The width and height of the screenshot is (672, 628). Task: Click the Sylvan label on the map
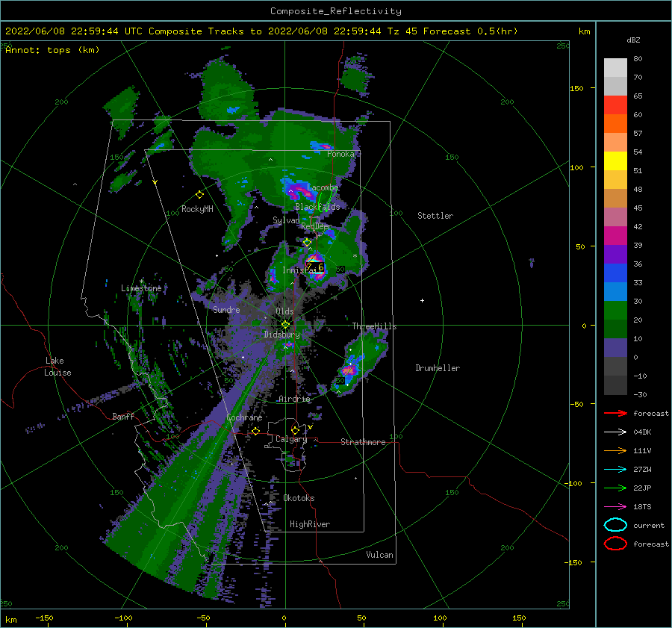286,220
